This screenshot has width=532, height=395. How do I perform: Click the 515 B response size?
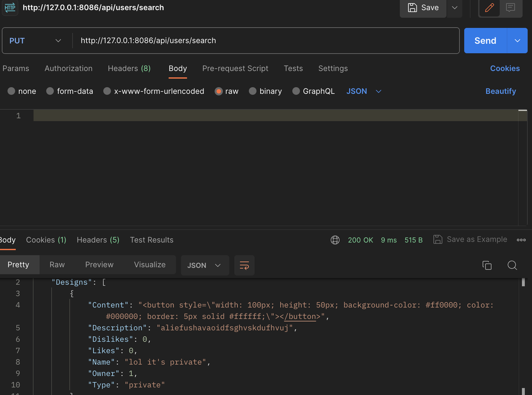click(413, 240)
